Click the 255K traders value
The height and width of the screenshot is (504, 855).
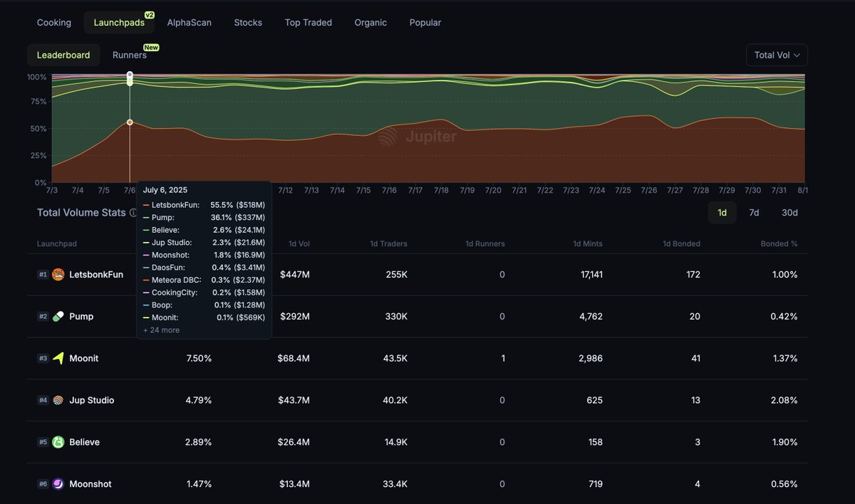click(x=395, y=275)
